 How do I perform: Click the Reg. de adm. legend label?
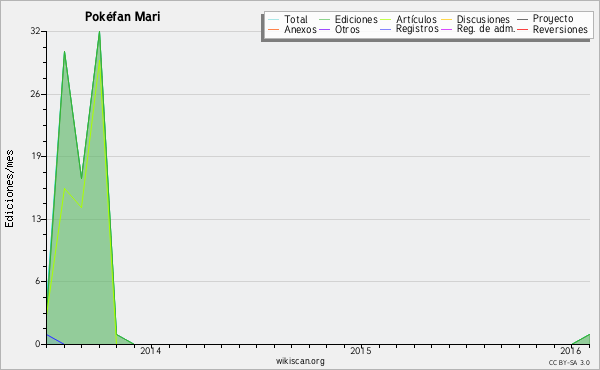[x=486, y=29]
